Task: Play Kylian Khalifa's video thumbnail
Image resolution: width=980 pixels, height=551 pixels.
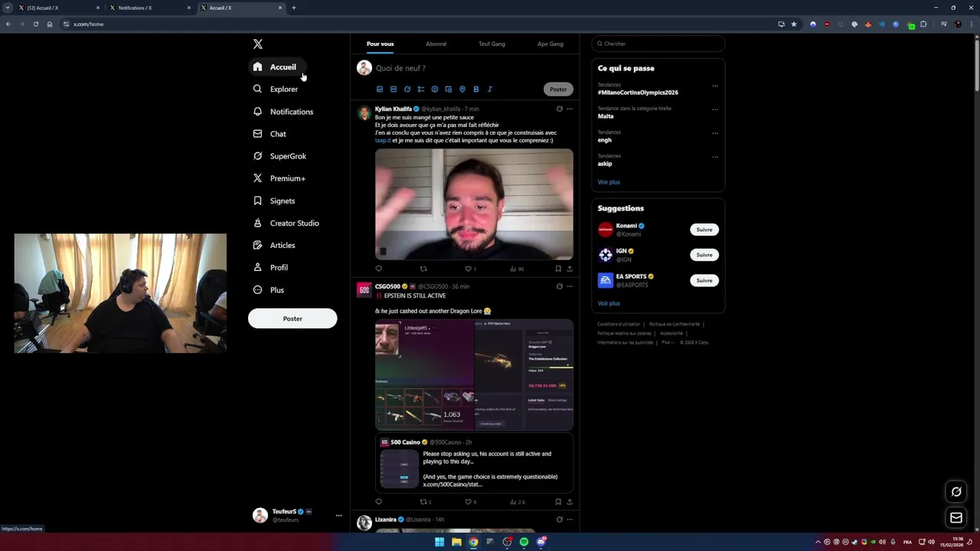Action: point(474,204)
